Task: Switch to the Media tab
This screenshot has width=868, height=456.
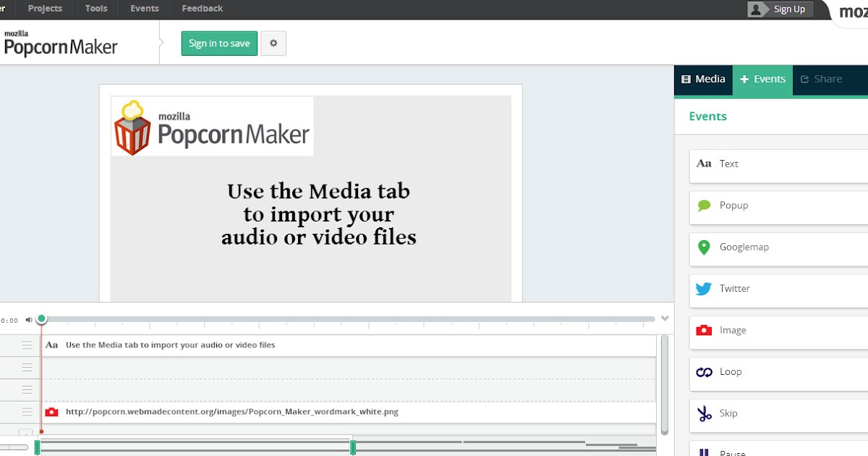Action: point(703,79)
